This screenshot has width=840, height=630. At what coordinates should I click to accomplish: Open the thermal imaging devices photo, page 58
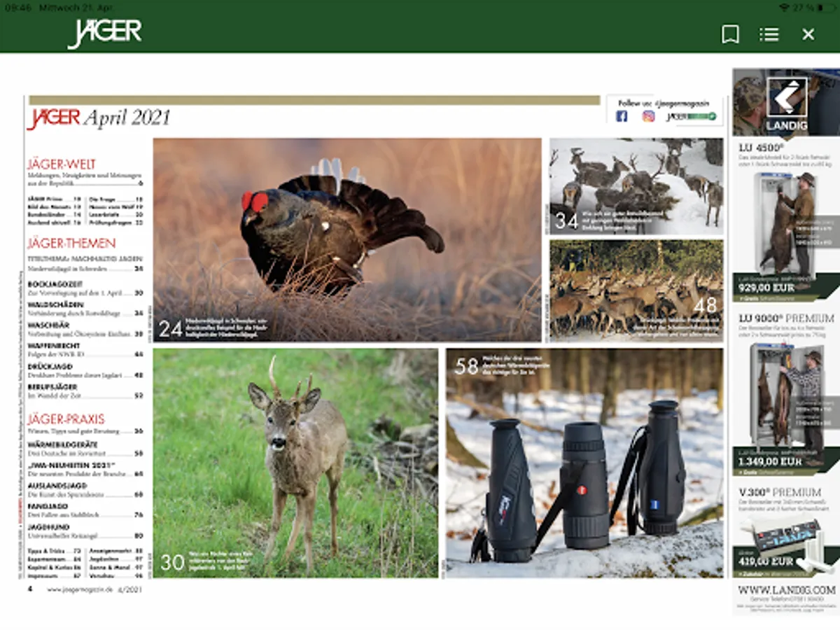pyautogui.click(x=584, y=463)
